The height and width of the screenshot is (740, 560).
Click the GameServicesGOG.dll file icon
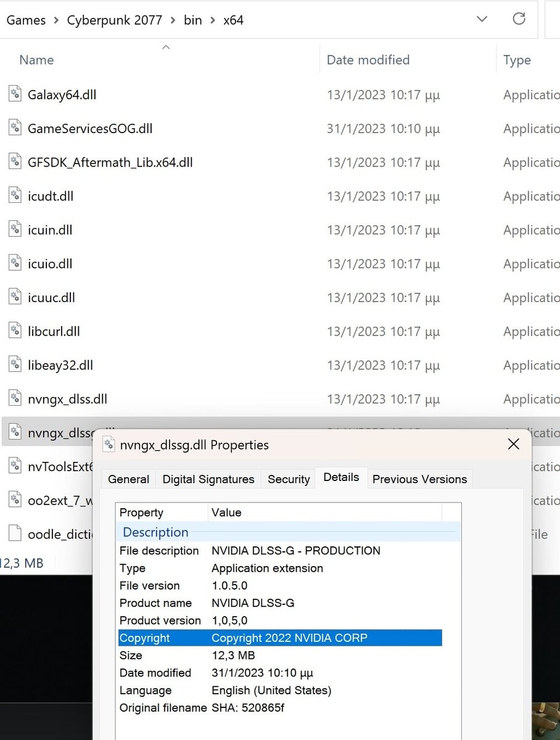click(x=15, y=128)
